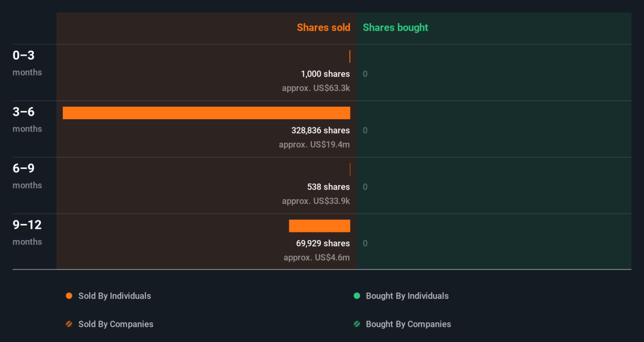Select the 9–12 months orange bar
Image resolution: width=644 pixels, height=342 pixels.
pos(319,226)
